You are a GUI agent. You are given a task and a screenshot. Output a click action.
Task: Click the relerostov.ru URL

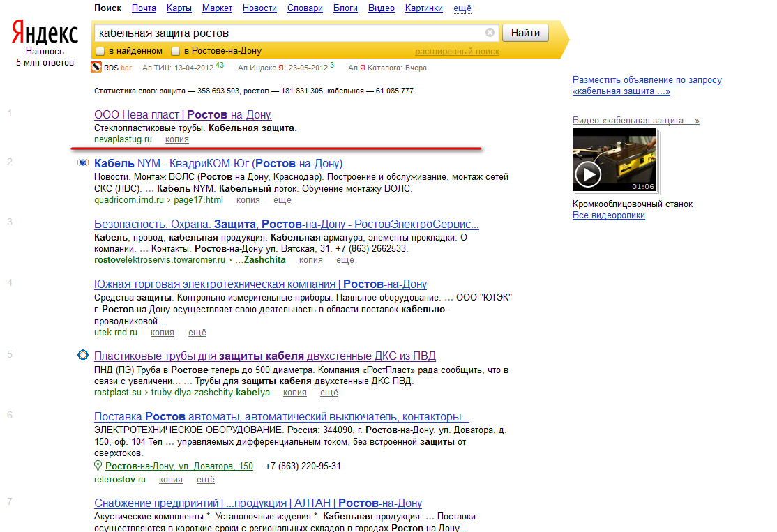click(x=120, y=480)
